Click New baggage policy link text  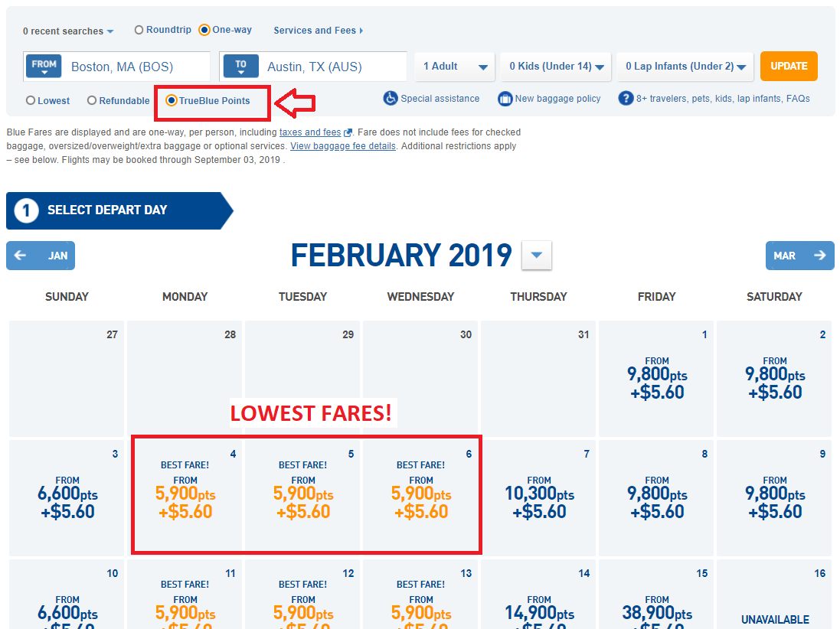coord(557,99)
